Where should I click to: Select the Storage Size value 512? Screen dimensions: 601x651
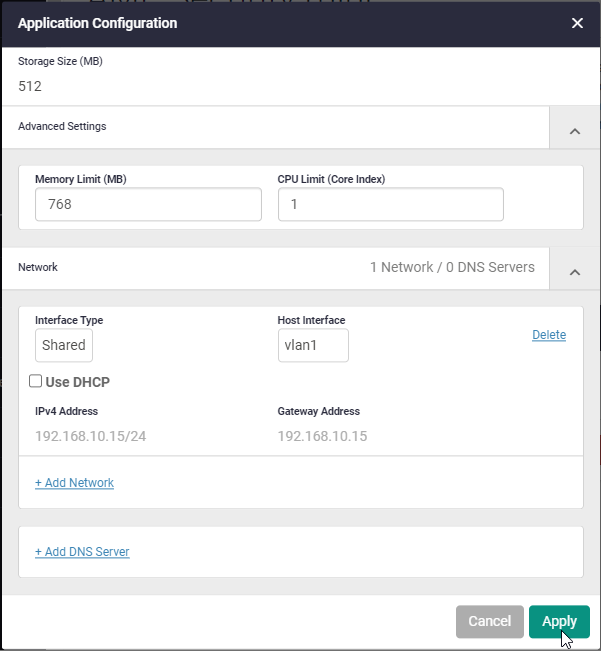tap(30, 86)
